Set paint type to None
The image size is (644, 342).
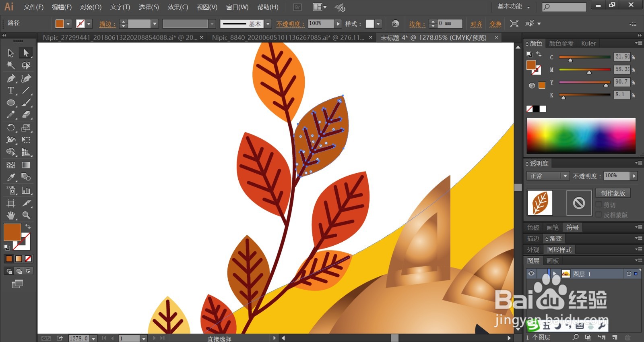point(28,259)
